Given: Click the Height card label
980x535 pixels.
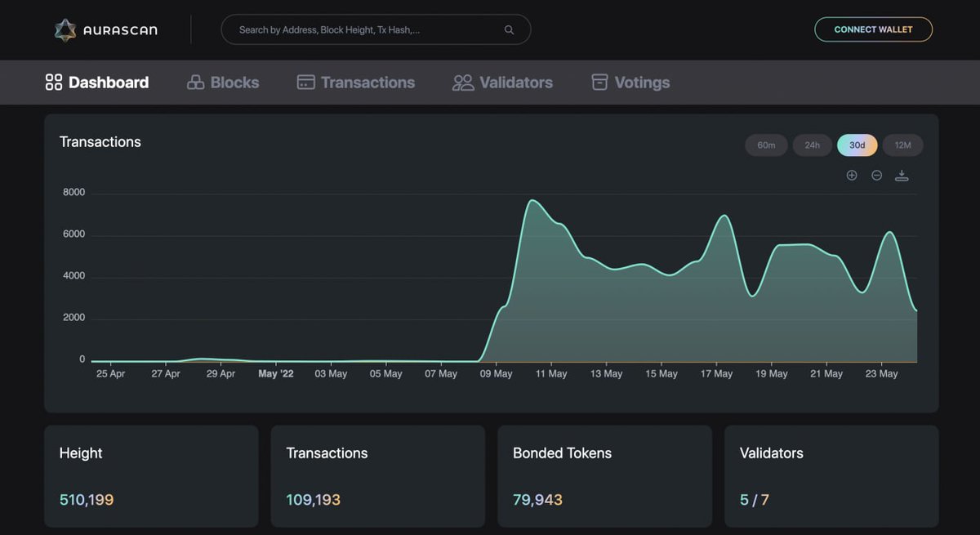Looking at the screenshot, I should coord(81,453).
